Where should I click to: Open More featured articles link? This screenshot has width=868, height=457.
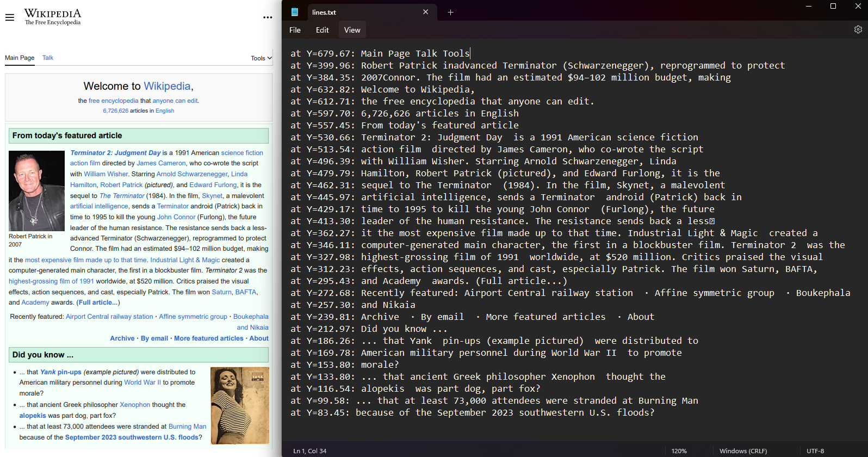(x=209, y=338)
